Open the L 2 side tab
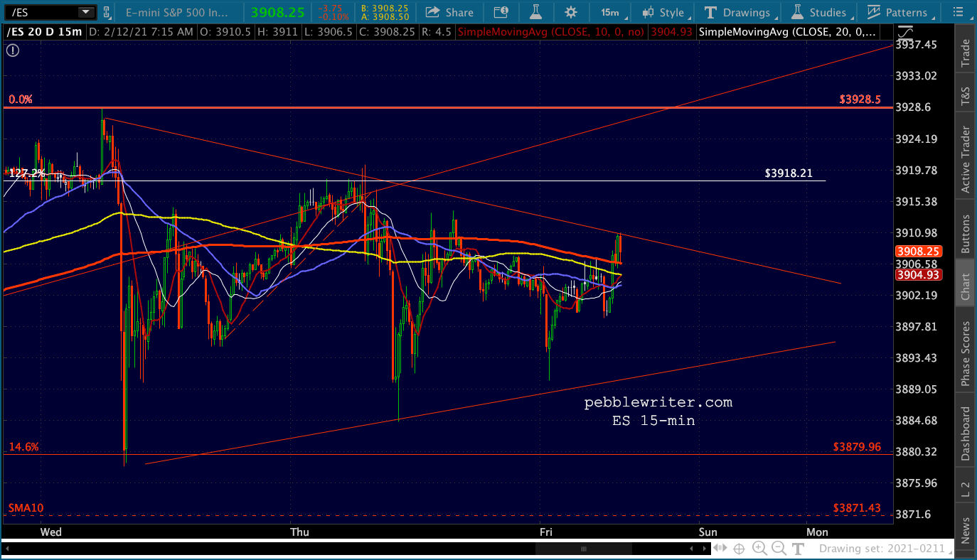This screenshot has width=977, height=560. [966, 489]
